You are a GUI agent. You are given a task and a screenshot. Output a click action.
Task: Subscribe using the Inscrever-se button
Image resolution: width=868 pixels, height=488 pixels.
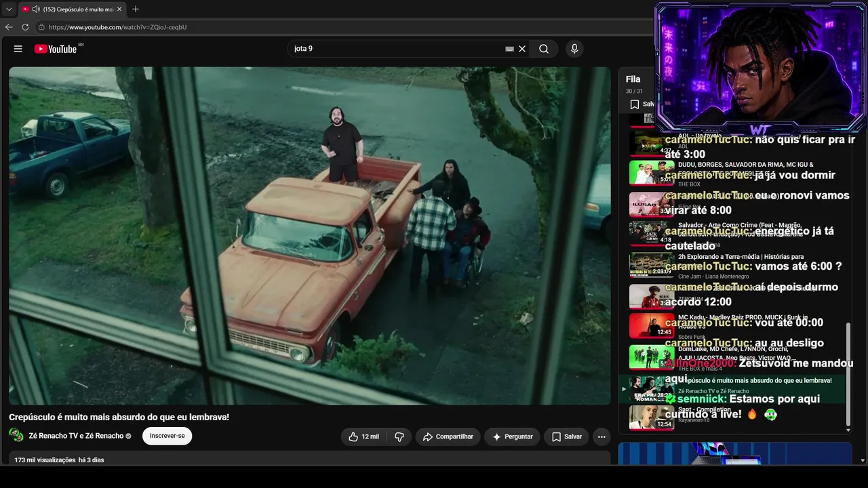pyautogui.click(x=167, y=436)
